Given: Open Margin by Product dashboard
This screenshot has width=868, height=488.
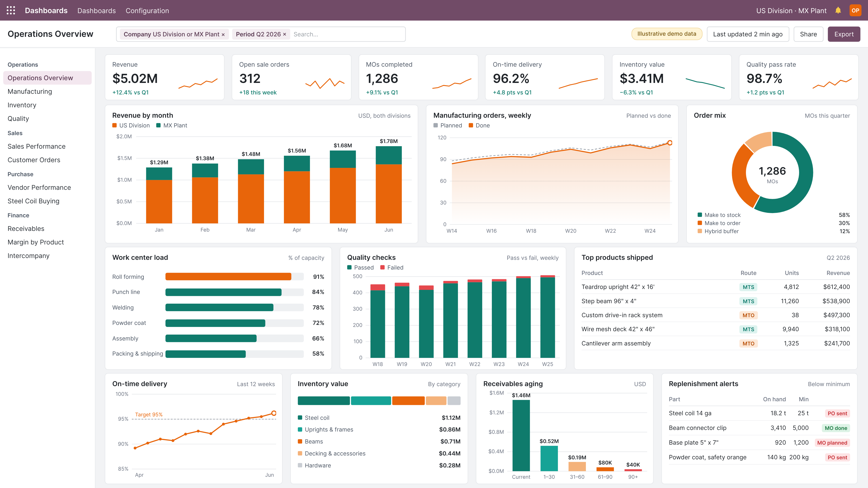Looking at the screenshot, I should pyautogui.click(x=47, y=242).
